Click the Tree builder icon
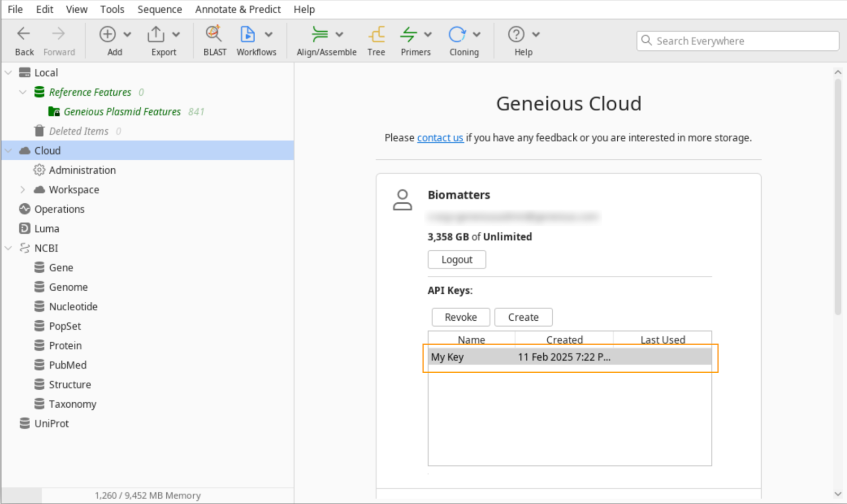The image size is (847, 504). [376, 35]
